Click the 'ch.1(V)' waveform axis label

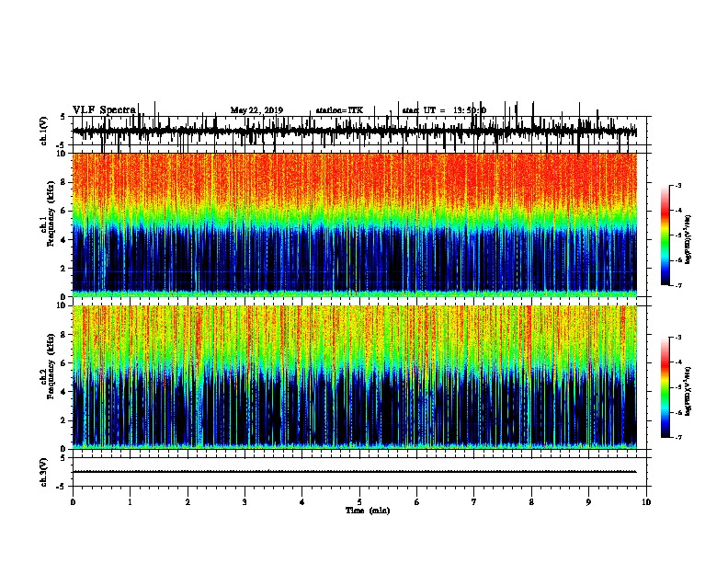click(43, 131)
